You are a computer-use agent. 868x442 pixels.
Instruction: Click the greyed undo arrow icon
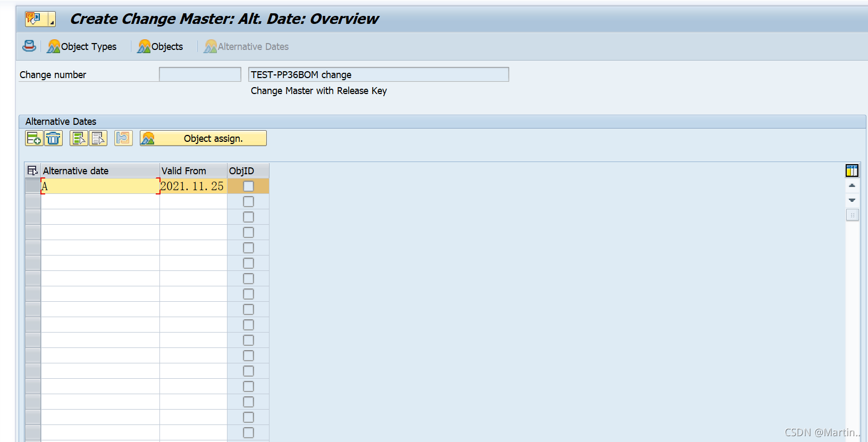[123, 138]
